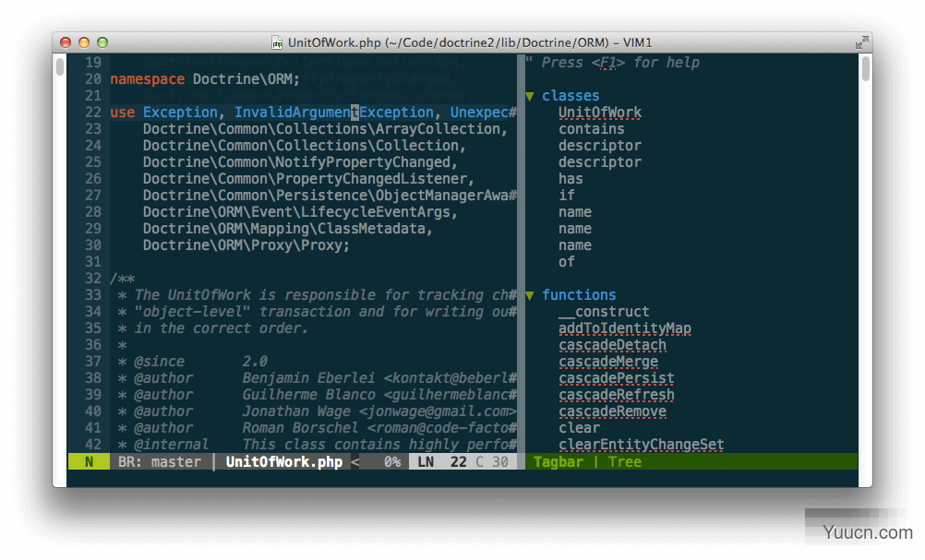Jump to the cascadeRefresh function tag

pos(617,394)
